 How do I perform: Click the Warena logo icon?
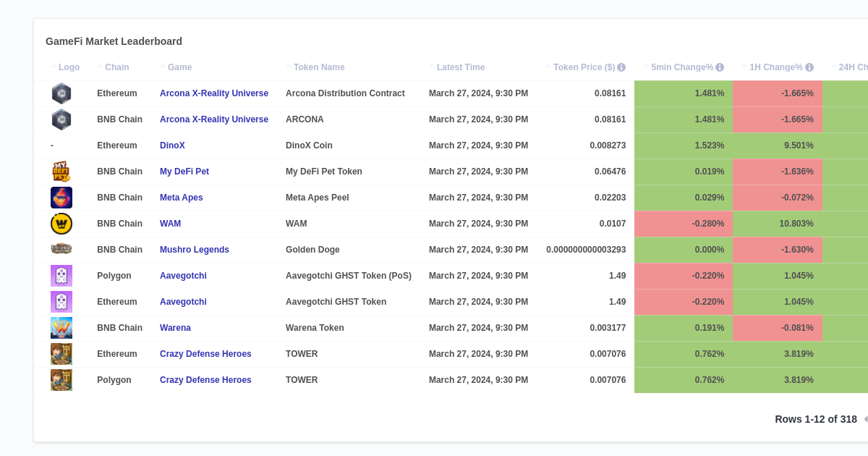[61, 327]
